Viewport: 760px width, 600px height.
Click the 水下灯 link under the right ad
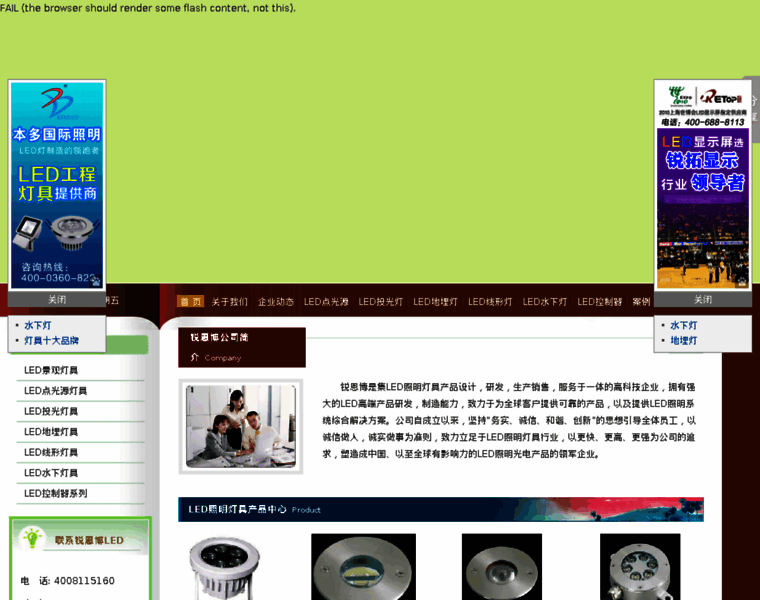(683, 325)
